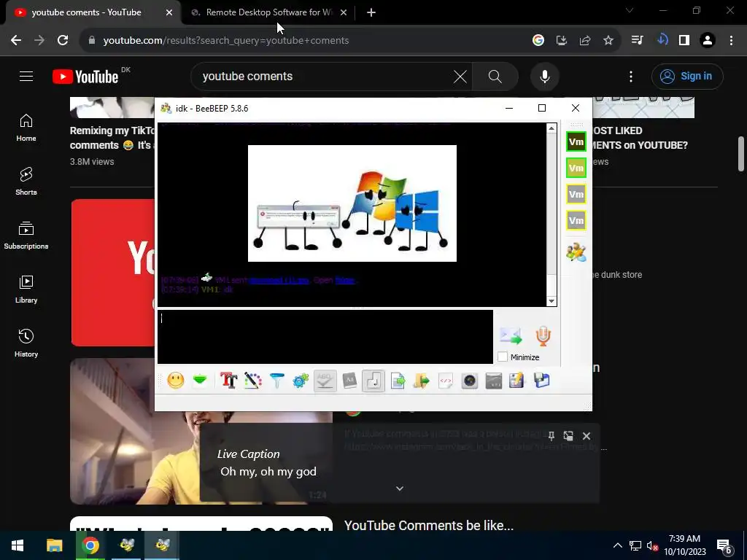Click the camera lens icon in BeeBEEP toolbar
The height and width of the screenshot is (560, 747).
pos(469,381)
